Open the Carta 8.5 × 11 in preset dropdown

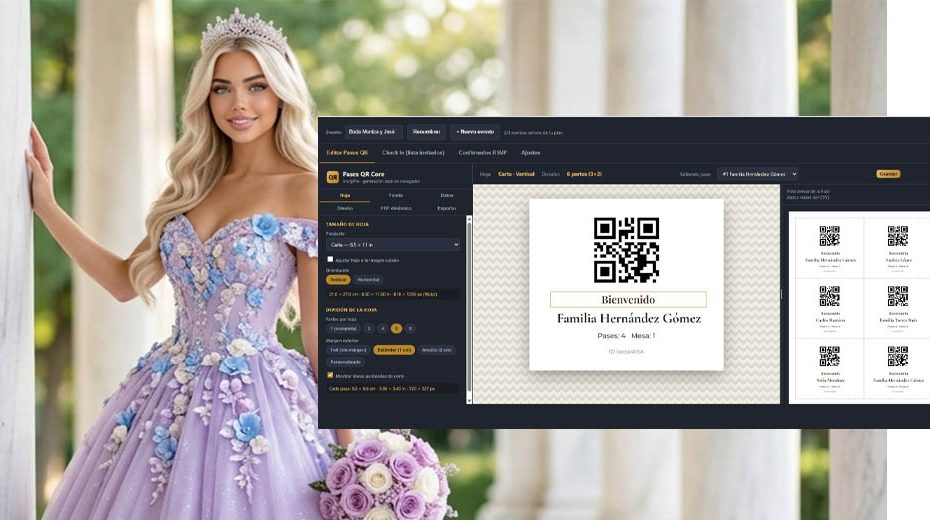click(x=393, y=244)
